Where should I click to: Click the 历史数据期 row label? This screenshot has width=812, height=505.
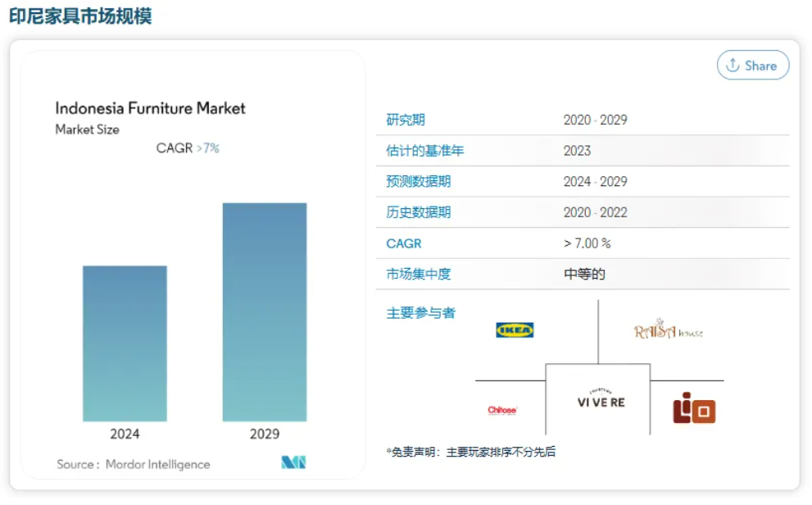(x=419, y=212)
